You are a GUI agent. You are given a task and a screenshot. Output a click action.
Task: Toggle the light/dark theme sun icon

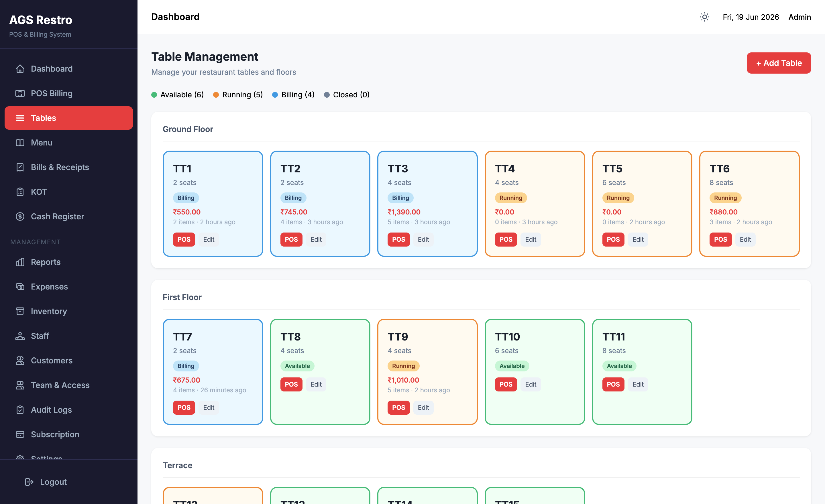[x=704, y=17]
